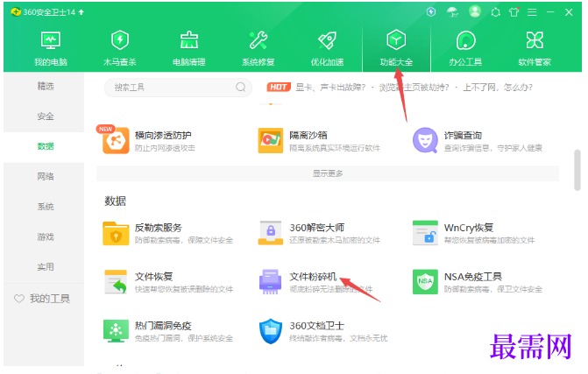
Task: Launch WnCry恢复 icon
Action: point(425,233)
